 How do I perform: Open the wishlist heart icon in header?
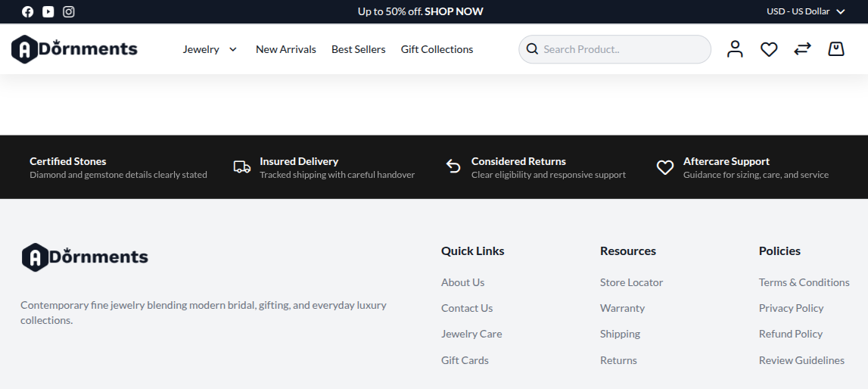click(x=768, y=49)
